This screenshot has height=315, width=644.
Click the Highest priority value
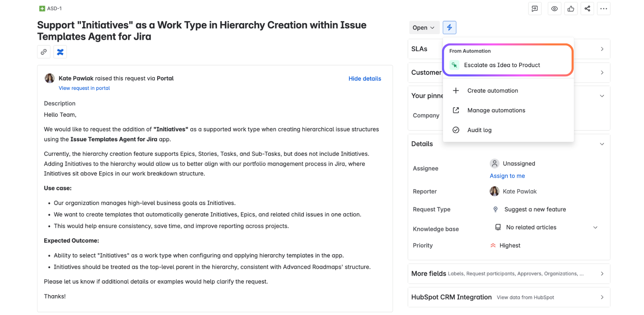click(510, 245)
